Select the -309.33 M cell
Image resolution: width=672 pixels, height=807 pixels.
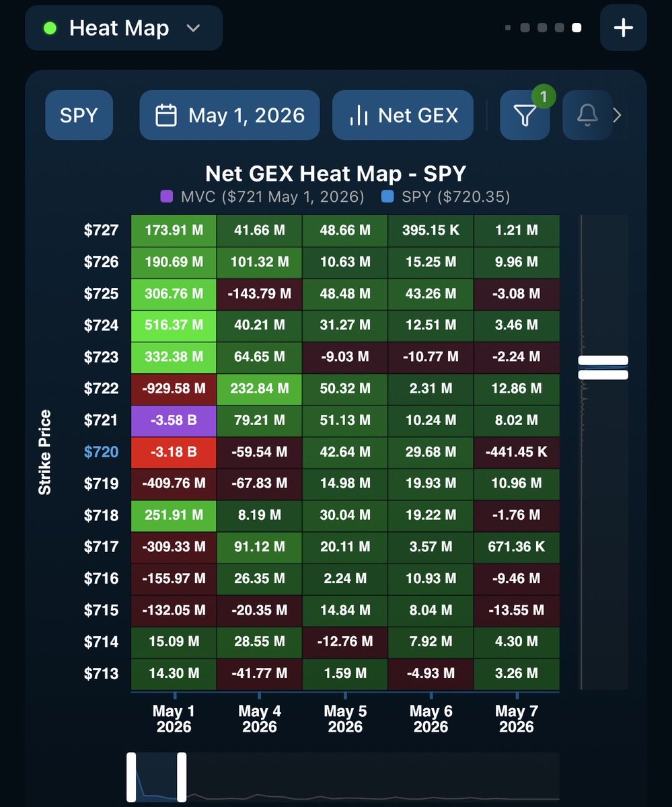174,547
